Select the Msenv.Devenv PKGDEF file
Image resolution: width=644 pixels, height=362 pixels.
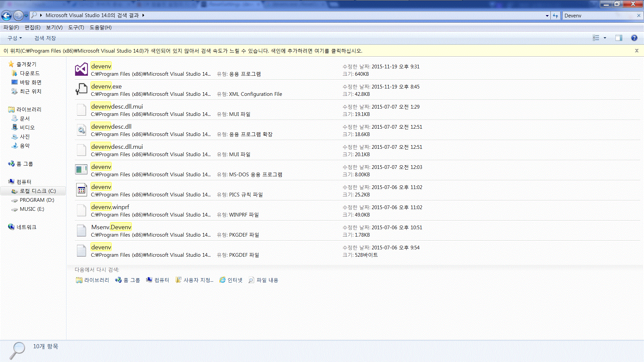[111, 227]
